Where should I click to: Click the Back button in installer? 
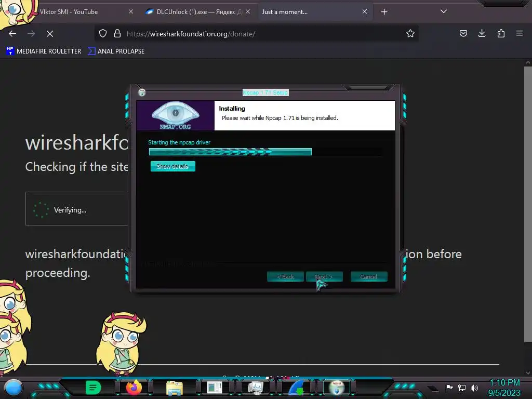pos(285,277)
